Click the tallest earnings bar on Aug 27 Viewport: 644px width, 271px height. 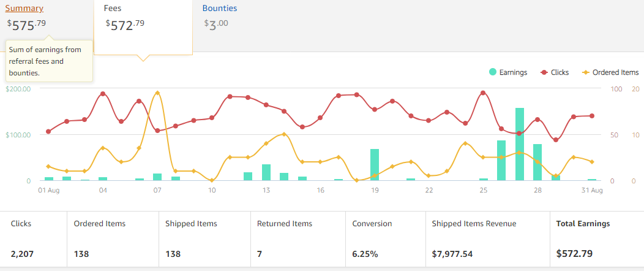[520, 144]
